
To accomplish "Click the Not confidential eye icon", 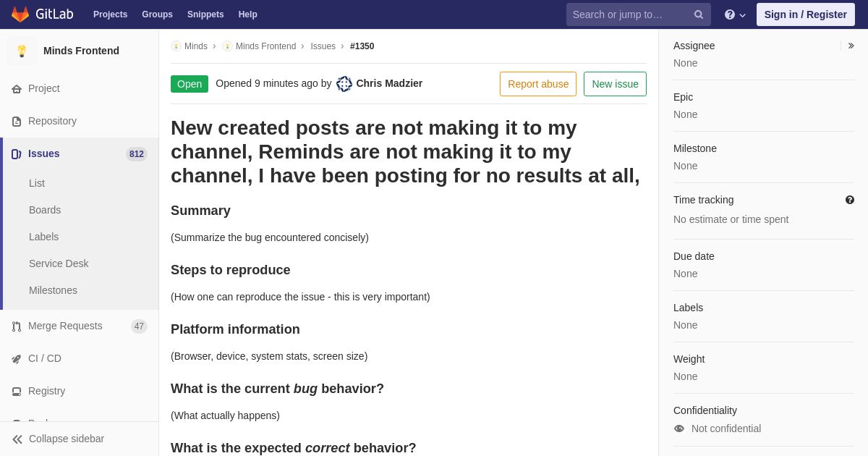I will click(679, 428).
